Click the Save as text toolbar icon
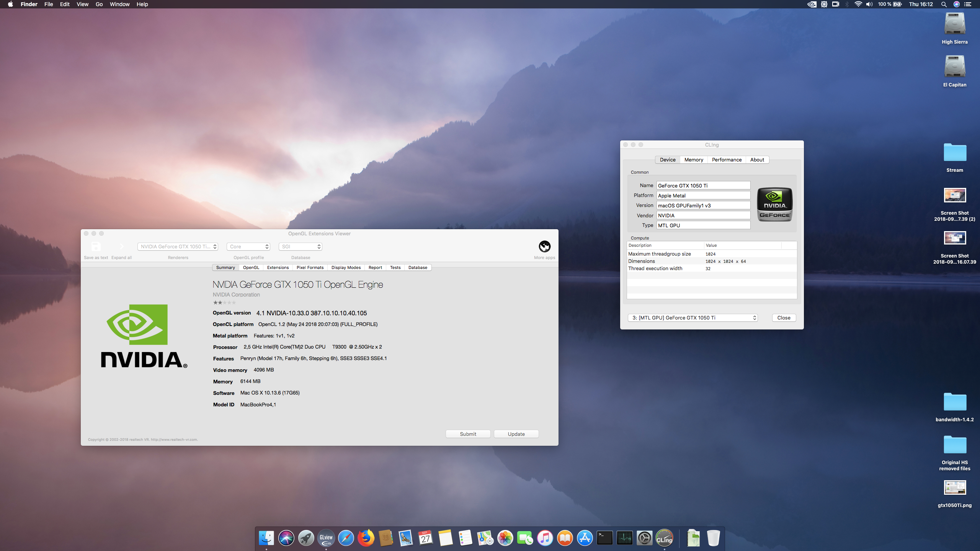980x551 pixels. coord(96,246)
